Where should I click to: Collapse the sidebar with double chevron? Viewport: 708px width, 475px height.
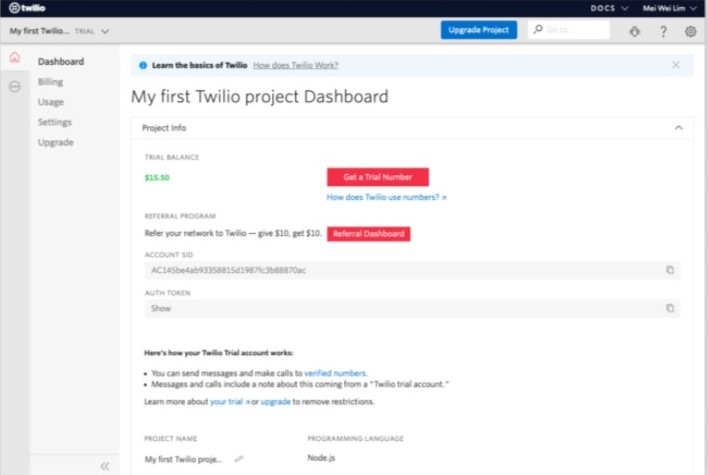[x=105, y=466]
